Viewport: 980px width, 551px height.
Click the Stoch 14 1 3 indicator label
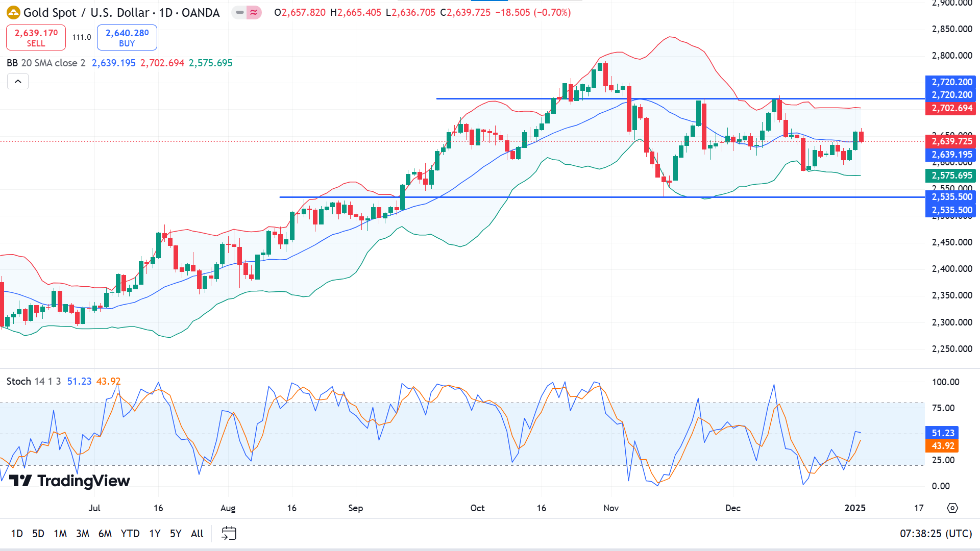pyautogui.click(x=33, y=382)
